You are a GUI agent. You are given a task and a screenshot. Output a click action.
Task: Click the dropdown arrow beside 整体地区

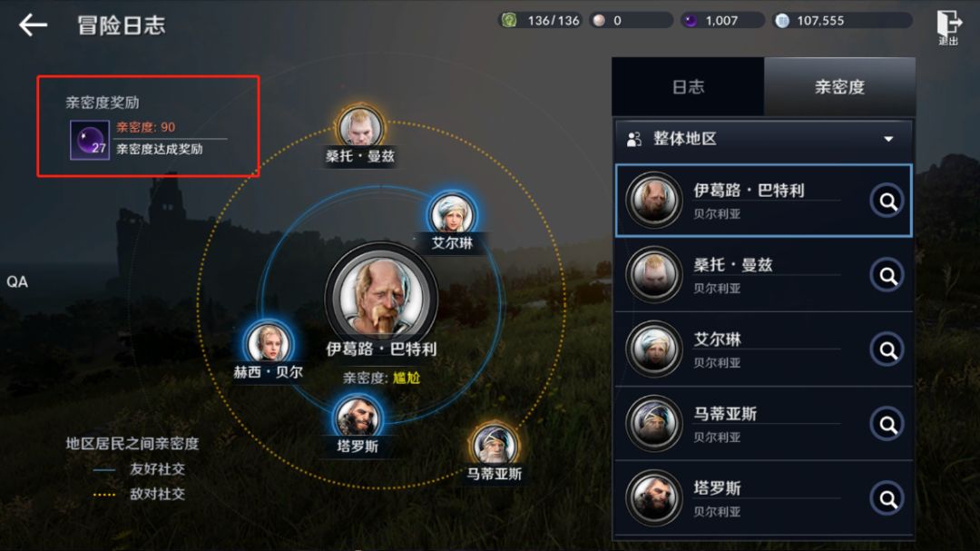coord(888,139)
